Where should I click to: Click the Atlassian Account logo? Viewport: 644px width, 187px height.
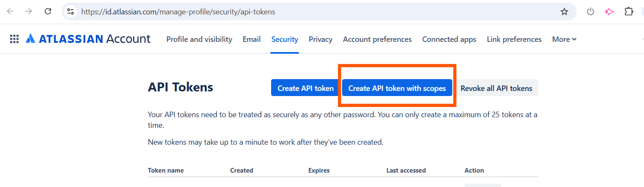click(x=88, y=39)
